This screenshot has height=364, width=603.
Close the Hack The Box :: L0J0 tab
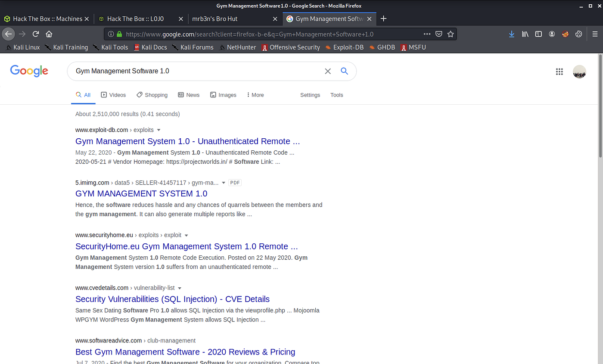pyautogui.click(x=181, y=19)
